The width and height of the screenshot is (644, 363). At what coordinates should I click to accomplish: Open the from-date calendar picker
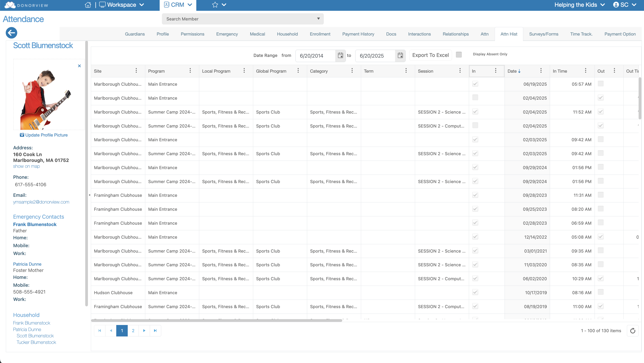[340, 56]
